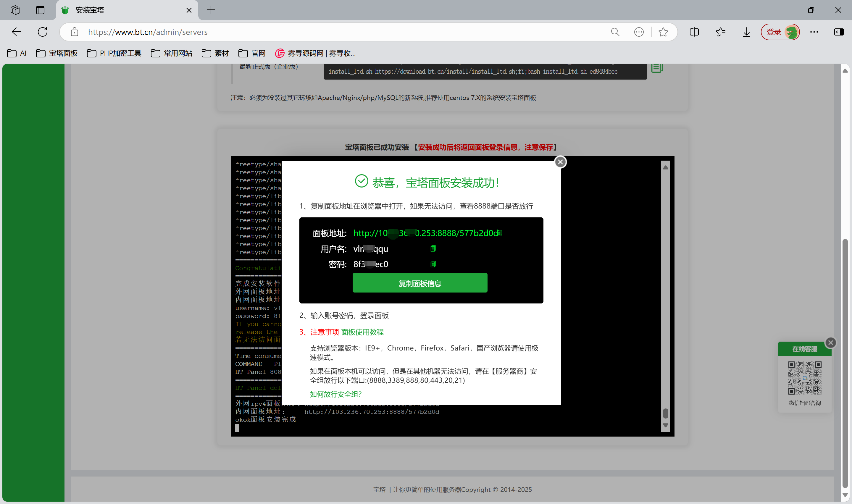Screen dimensions: 852x504
Task: Click the browser refresh icon
Action: (42, 32)
